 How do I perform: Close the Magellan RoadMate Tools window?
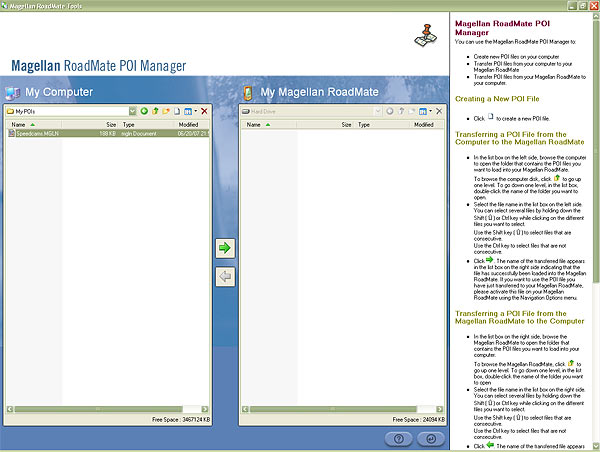click(593, 6)
